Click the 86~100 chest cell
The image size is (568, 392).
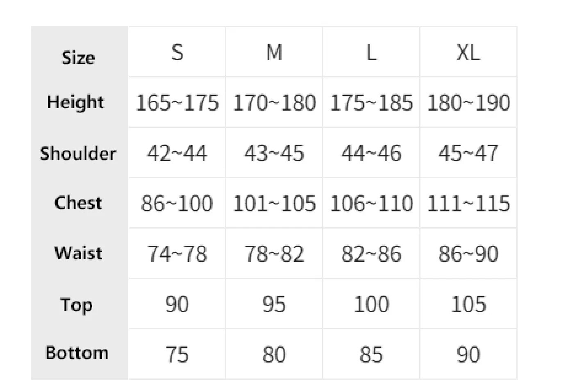(177, 204)
